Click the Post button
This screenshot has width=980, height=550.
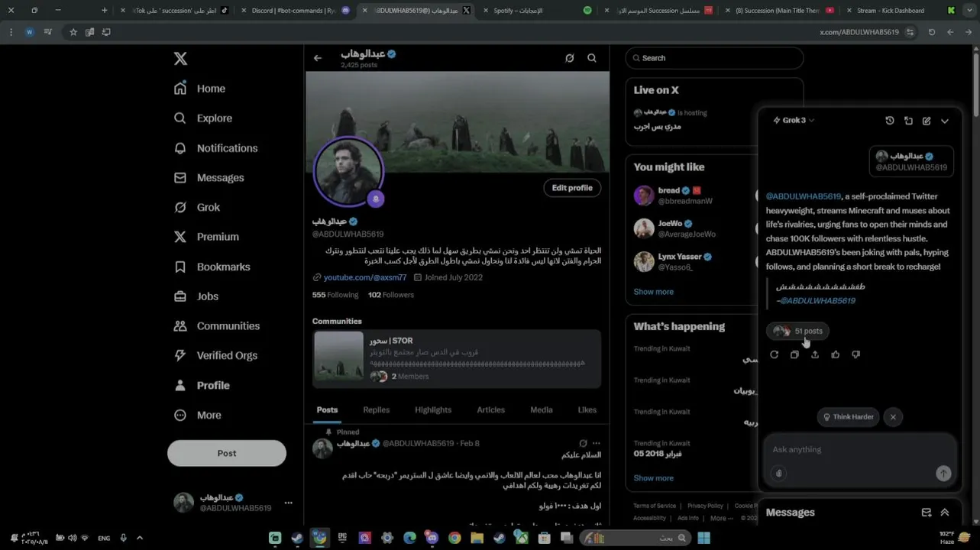[x=227, y=453]
